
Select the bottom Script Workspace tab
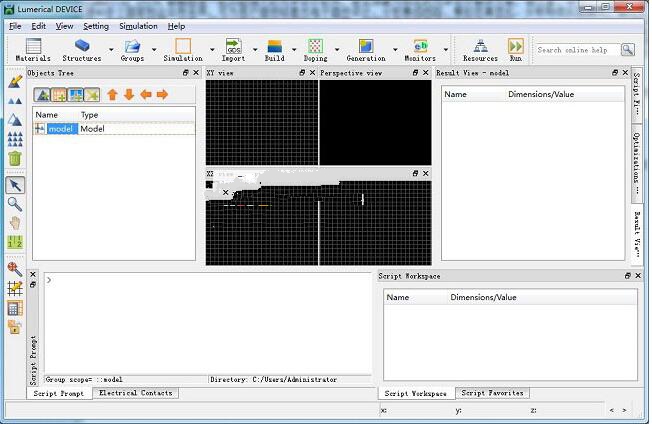pos(415,393)
